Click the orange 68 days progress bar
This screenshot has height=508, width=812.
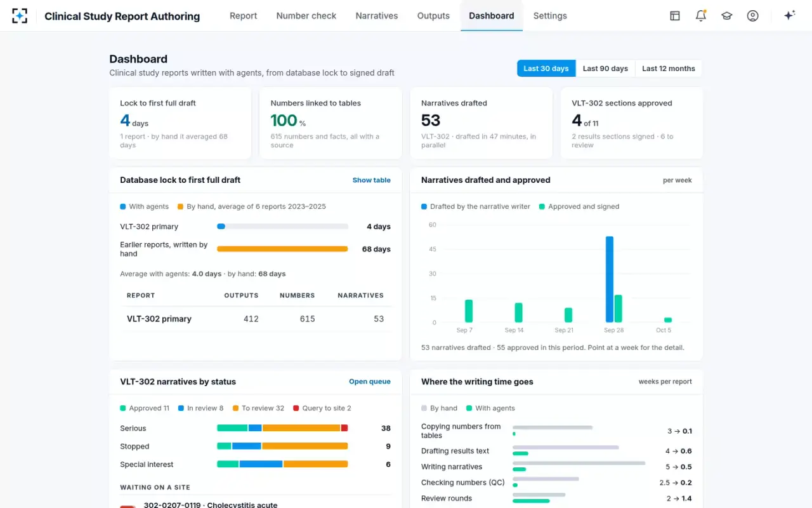point(282,249)
